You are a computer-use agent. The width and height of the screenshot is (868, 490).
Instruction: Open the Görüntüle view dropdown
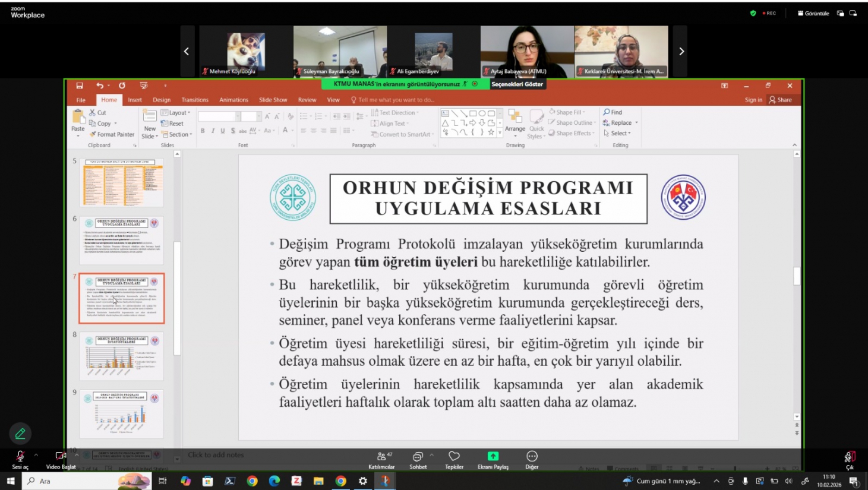click(x=813, y=13)
